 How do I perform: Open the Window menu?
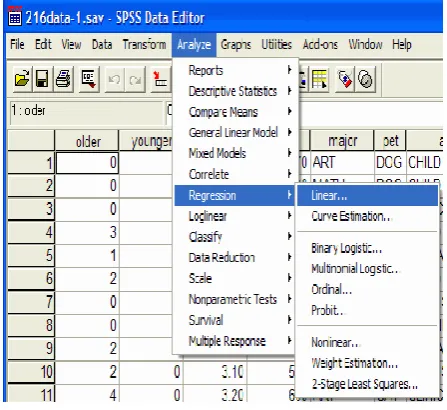[x=365, y=44]
